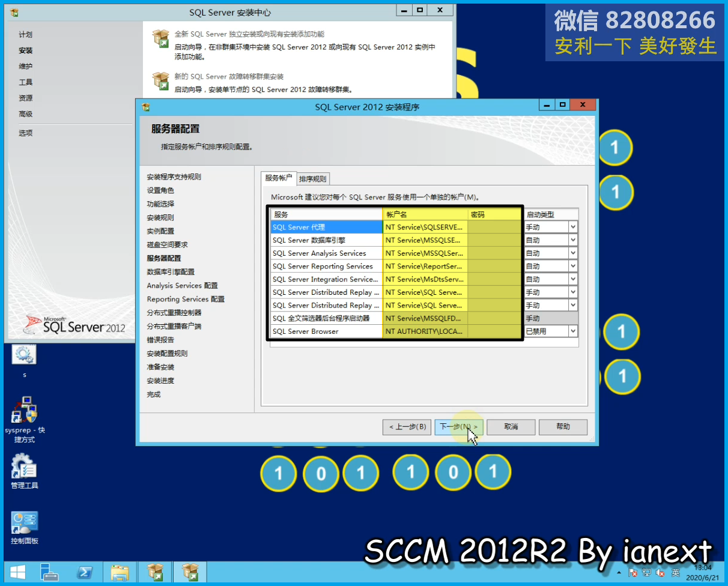The width and height of the screenshot is (728, 586).
Task: Click the 密码 column header
Action: [495, 214]
